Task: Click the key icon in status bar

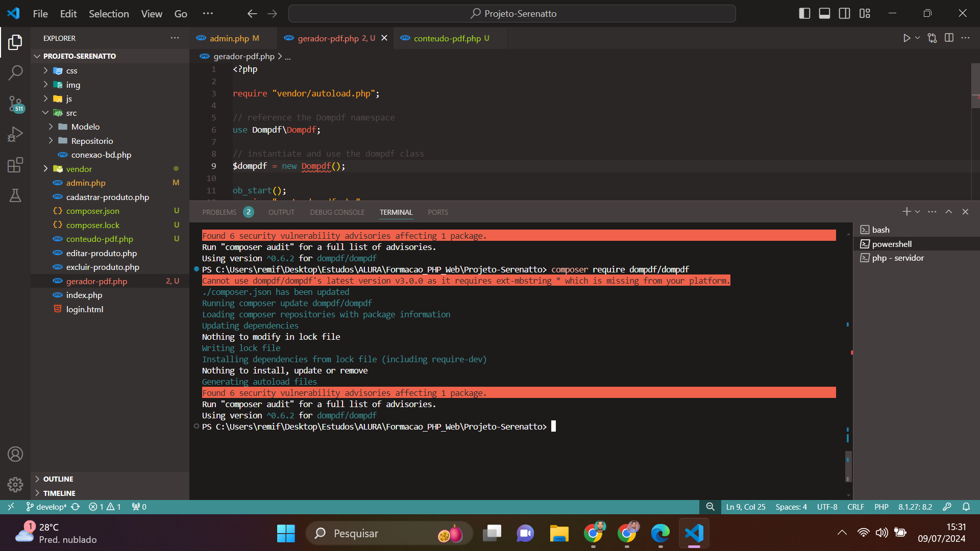Action: (x=947, y=507)
